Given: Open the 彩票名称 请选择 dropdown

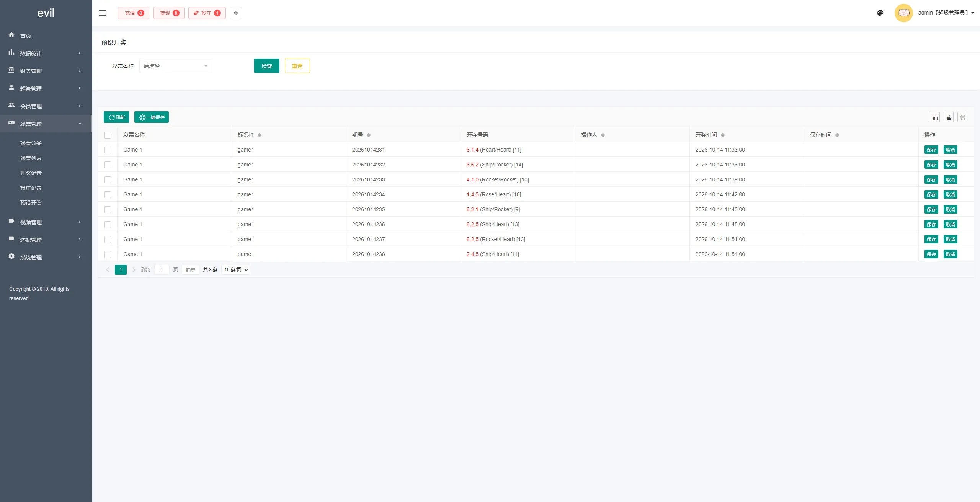Looking at the screenshot, I should 175,66.
